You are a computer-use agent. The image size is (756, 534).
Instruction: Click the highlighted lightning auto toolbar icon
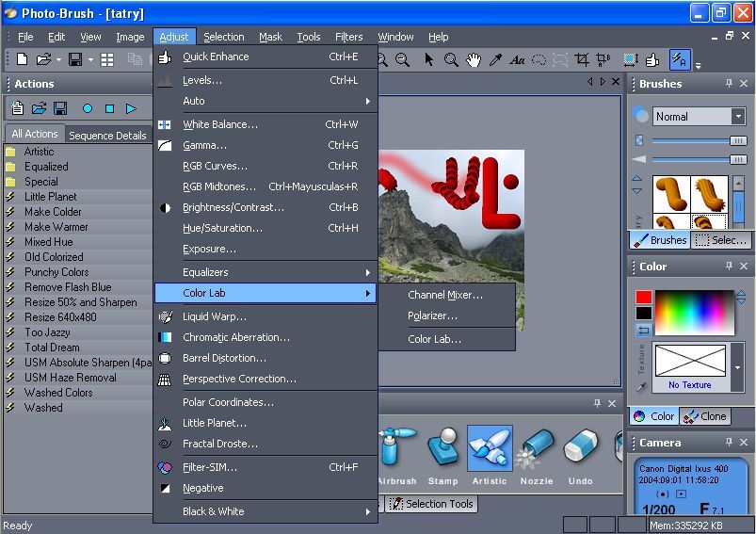click(x=680, y=60)
